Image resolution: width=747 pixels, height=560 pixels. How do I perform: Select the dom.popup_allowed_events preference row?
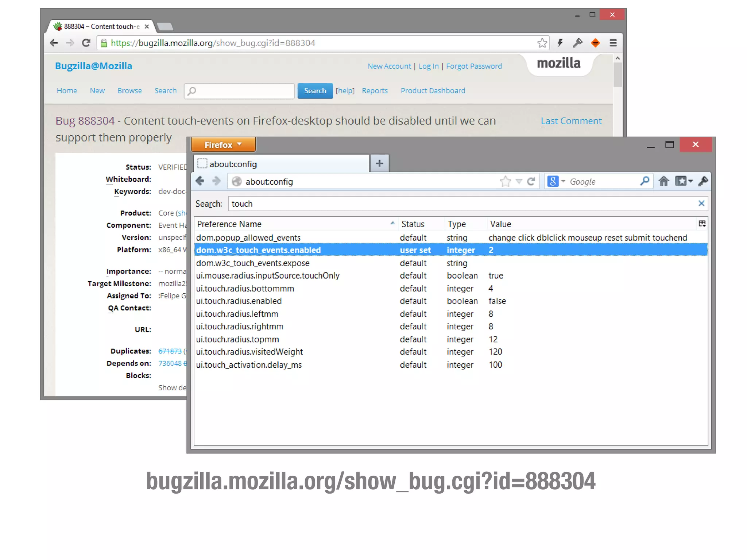(x=451, y=237)
